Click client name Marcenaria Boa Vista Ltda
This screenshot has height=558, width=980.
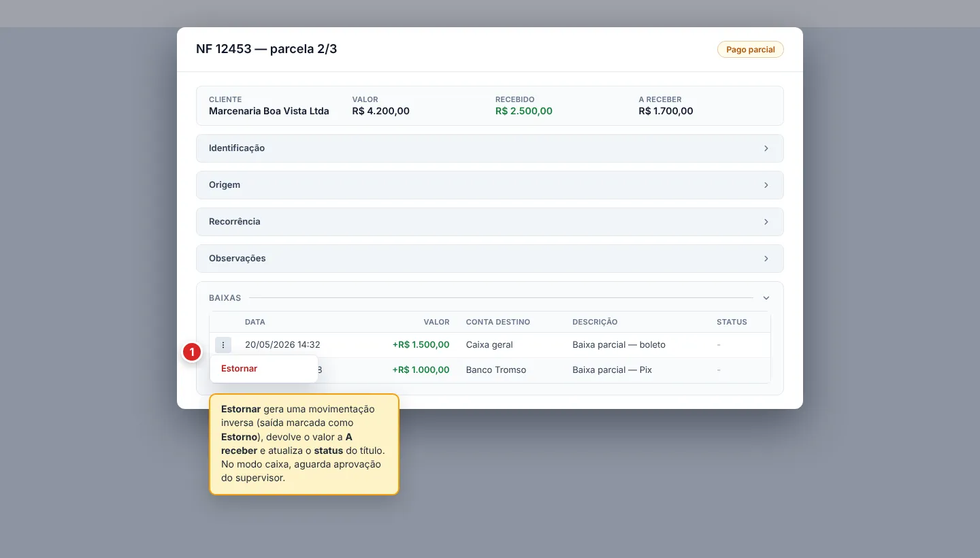click(269, 111)
